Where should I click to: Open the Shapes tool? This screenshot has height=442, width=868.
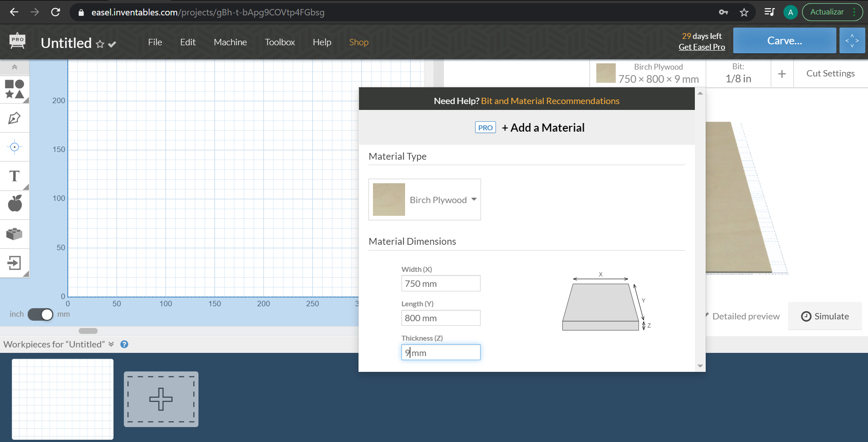click(x=14, y=89)
